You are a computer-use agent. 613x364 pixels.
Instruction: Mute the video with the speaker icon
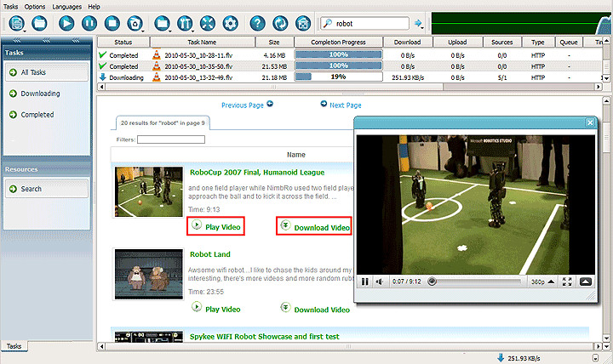(x=379, y=282)
